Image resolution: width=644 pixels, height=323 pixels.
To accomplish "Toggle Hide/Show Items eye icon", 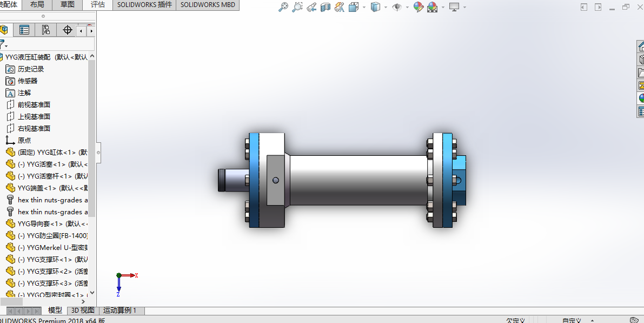I will pyautogui.click(x=398, y=7).
